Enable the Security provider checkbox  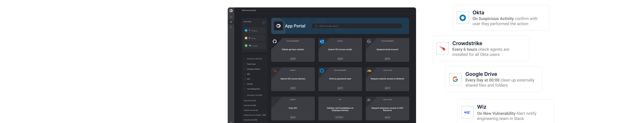tap(245, 84)
